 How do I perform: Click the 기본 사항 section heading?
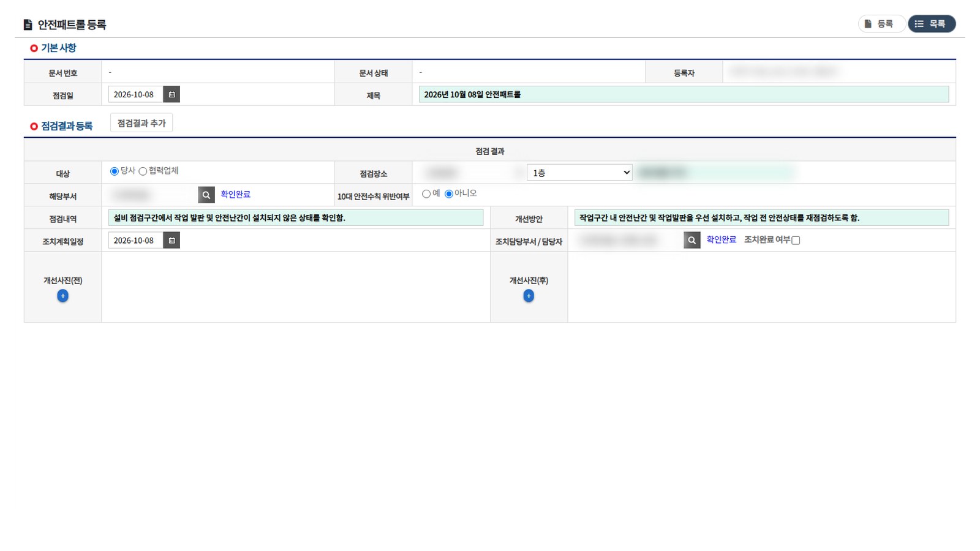point(58,48)
